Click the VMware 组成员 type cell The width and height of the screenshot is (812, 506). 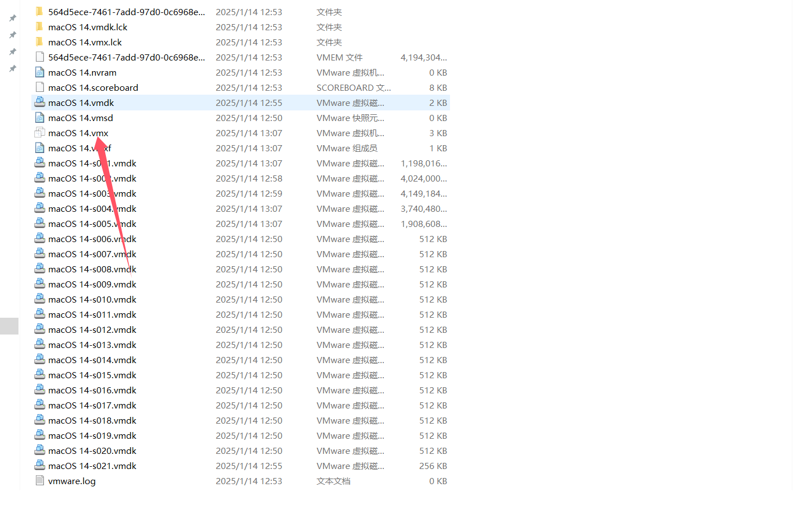click(347, 148)
